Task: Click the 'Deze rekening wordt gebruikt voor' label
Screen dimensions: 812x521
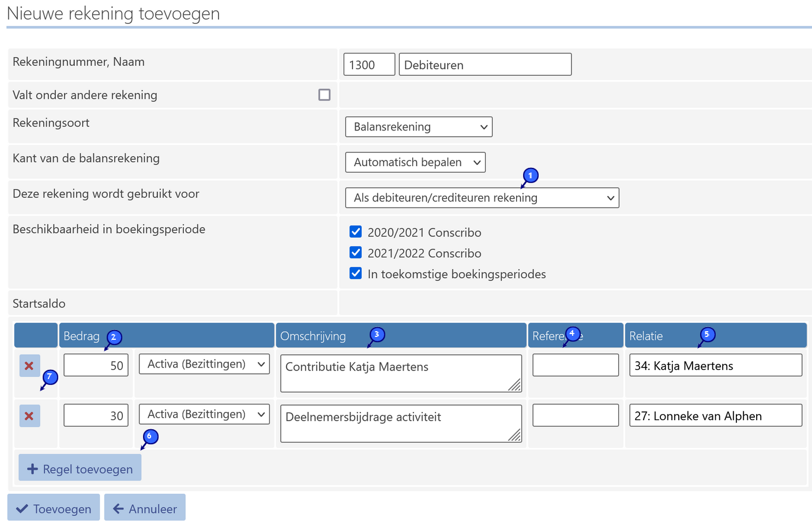Action: coord(106,194)
